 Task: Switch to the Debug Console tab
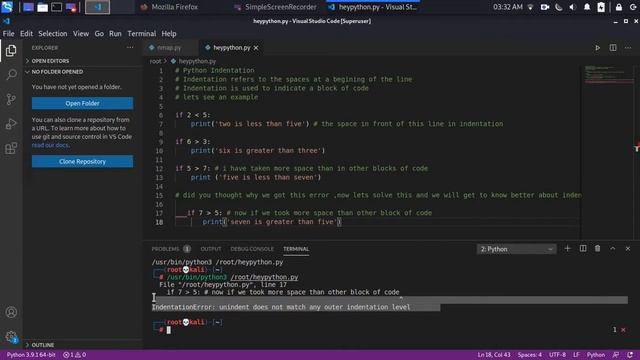click(x=252, y=249)
